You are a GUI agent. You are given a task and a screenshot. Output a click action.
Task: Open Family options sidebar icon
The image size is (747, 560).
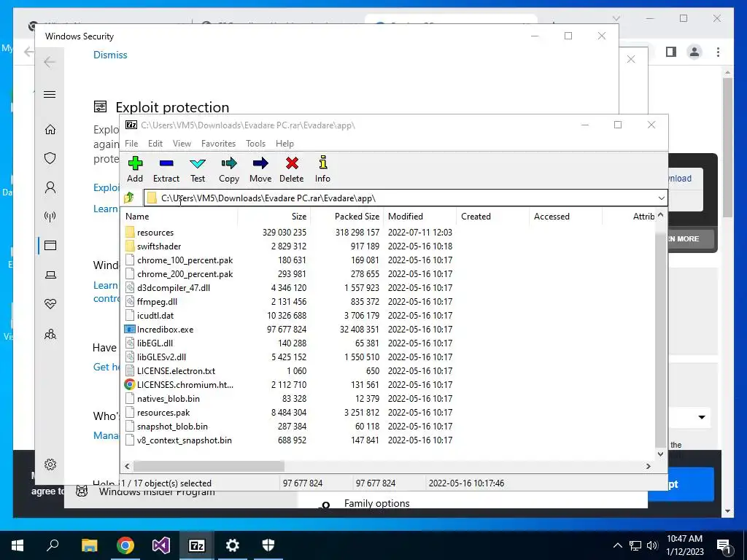pos(50,334)
